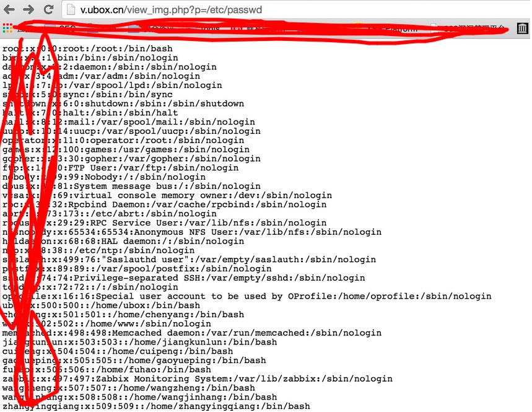Select the halt:/sbin:/sbin/halt text line
The width and height of the screenshot is (532, 412).
pyautogui.click(x=90, y=113)
